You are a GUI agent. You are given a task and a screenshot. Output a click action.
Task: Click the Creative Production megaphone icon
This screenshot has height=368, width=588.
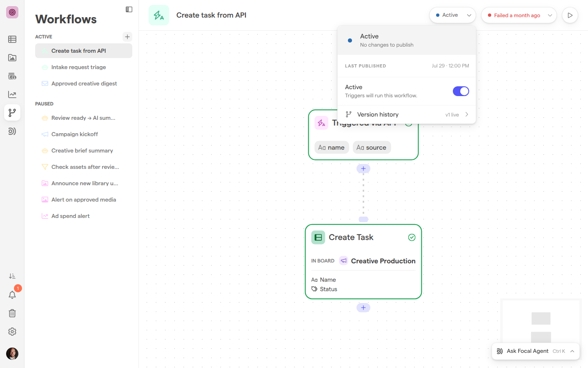pos(343,260)
